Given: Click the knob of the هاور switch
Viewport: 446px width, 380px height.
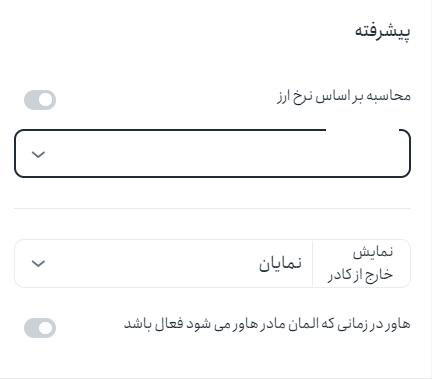Looking at the screenshot, I should [x=45, y=328].
